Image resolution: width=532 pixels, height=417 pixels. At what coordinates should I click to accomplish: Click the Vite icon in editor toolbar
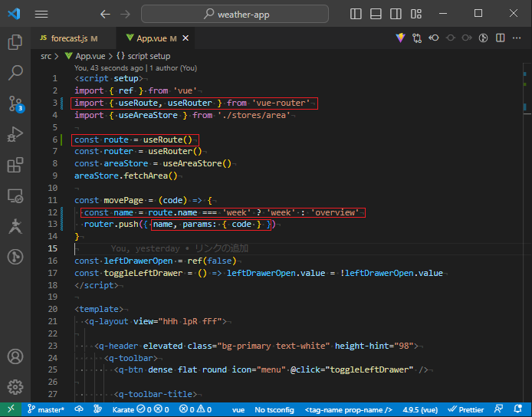click(400, 38)
